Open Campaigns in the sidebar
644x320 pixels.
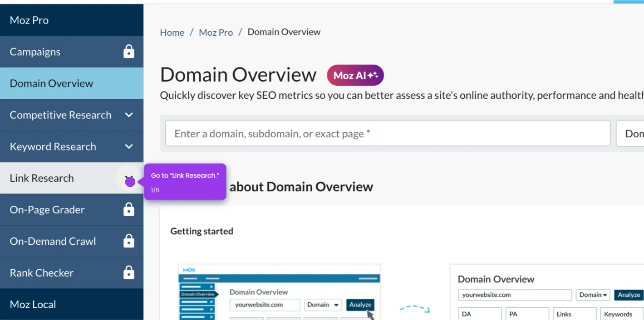(x=72, y=52)
